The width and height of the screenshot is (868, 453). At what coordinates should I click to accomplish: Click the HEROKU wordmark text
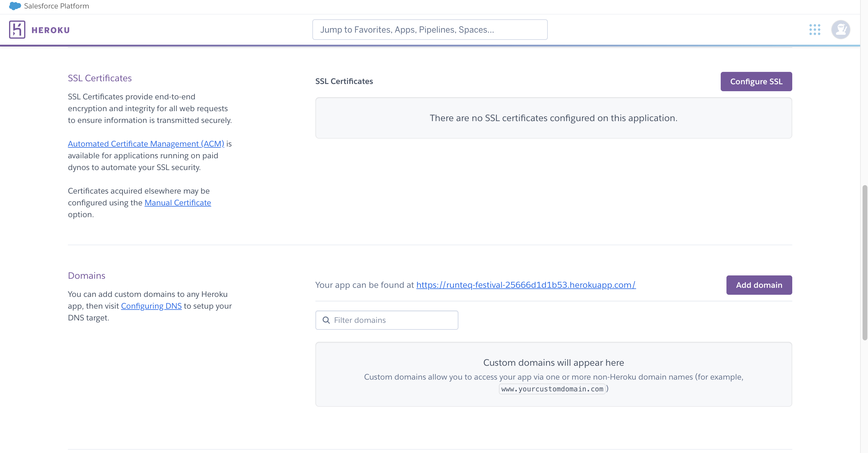click(x=50, y=30)
